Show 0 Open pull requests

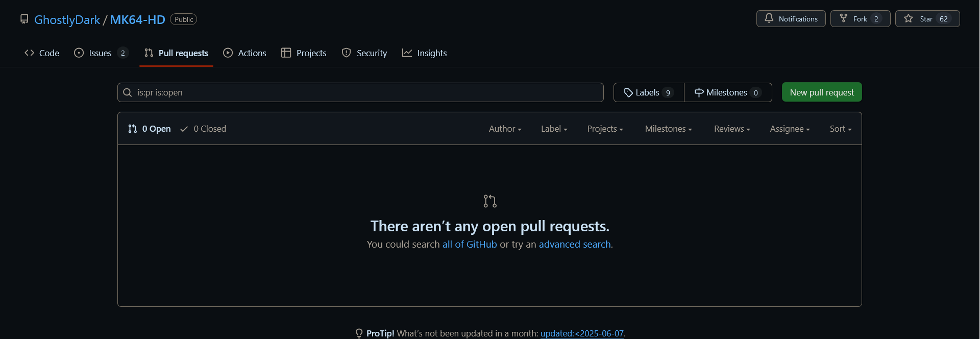(x=149, y=129)
